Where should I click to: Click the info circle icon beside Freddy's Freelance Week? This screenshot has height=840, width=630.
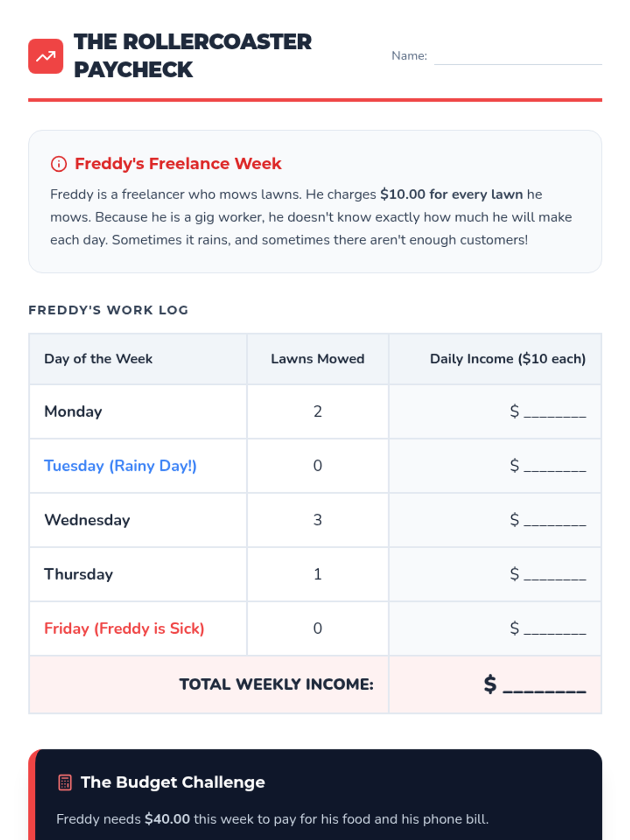click(x=59, y=164)
